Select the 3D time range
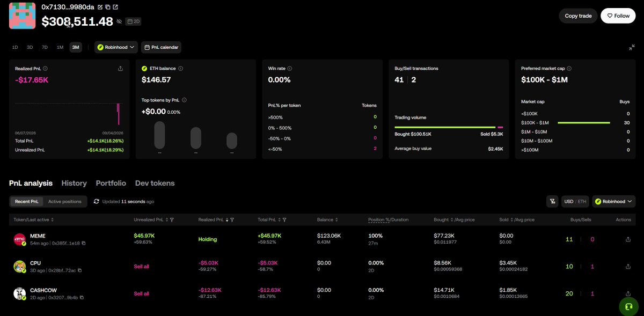This screenshot has height=316, width=644. 30,47
